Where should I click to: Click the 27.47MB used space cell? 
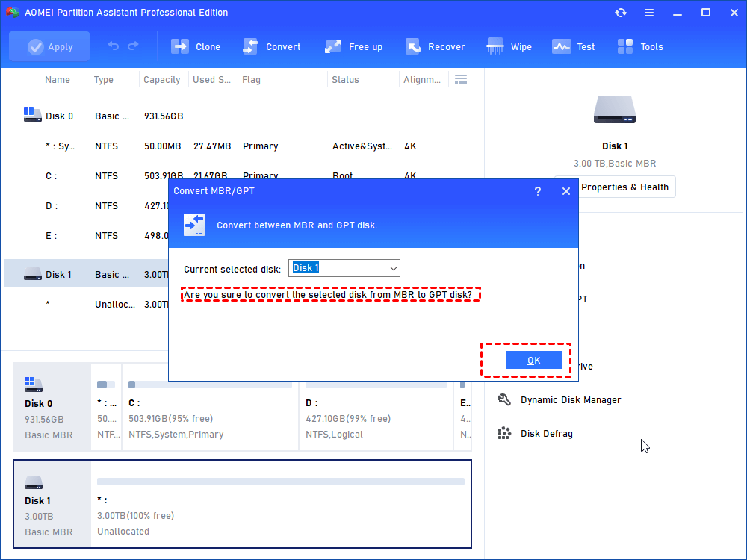[212, 146]
